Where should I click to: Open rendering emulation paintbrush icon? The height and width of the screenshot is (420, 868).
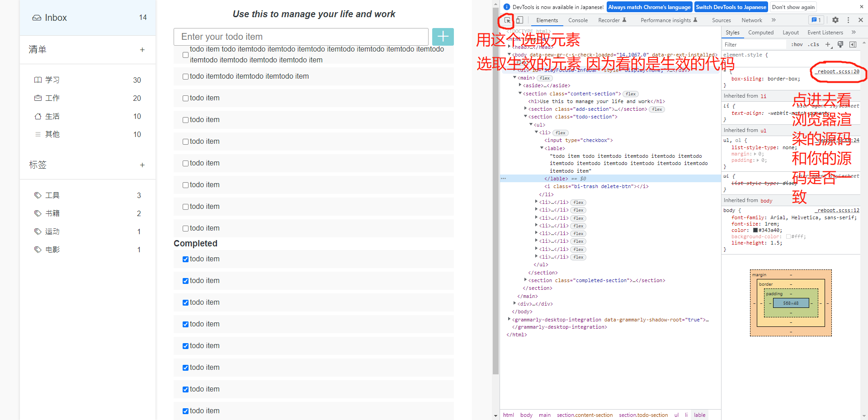point(840,44)
